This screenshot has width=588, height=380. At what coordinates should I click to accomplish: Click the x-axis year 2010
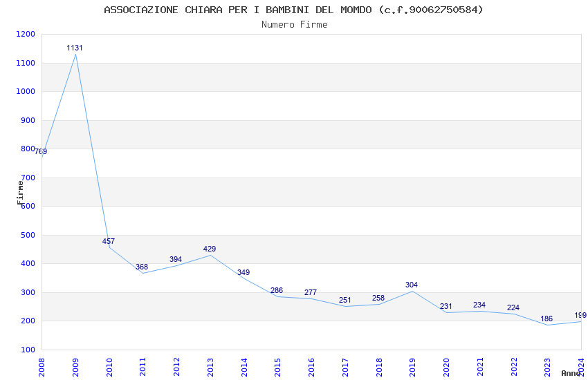pos(109,367)
